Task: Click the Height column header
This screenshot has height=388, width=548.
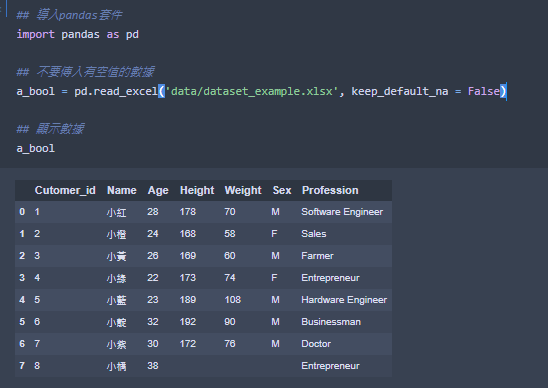Action: pyautogui.click(x=197, y=191)
